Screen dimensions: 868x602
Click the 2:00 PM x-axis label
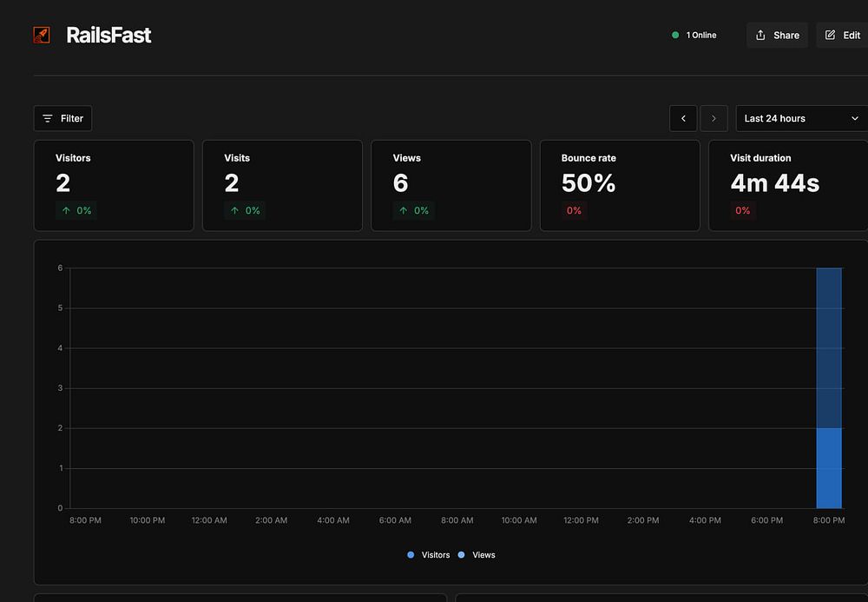643,520
